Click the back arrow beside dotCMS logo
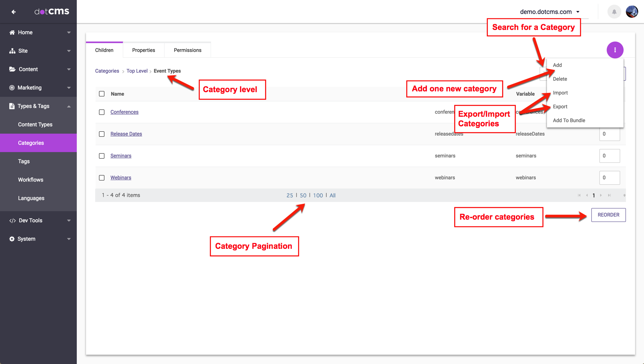Image resolution: width=644 pixels, height=364 pixels. 14,12
